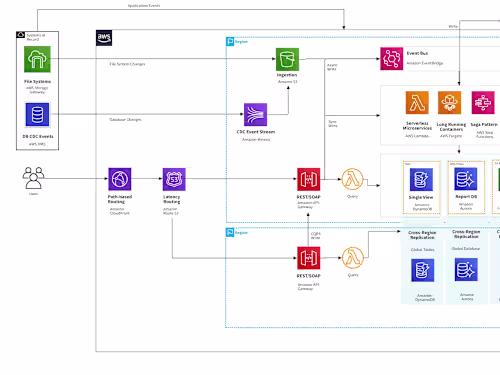Select the AWS cloud logo badge
500x375 pixels.
[x=104, y=38]
